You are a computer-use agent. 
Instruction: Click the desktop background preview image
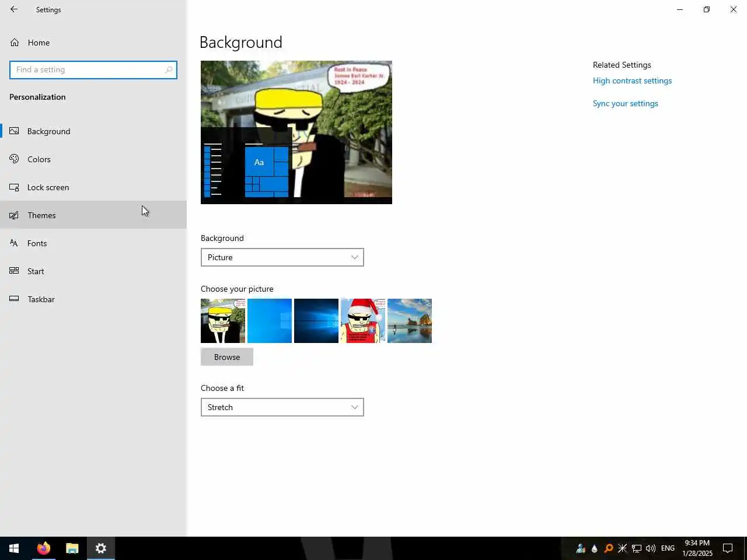296,132
